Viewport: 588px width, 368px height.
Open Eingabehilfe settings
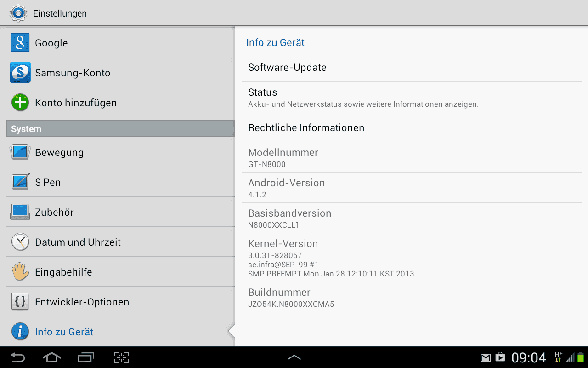[x=120, y=271]
